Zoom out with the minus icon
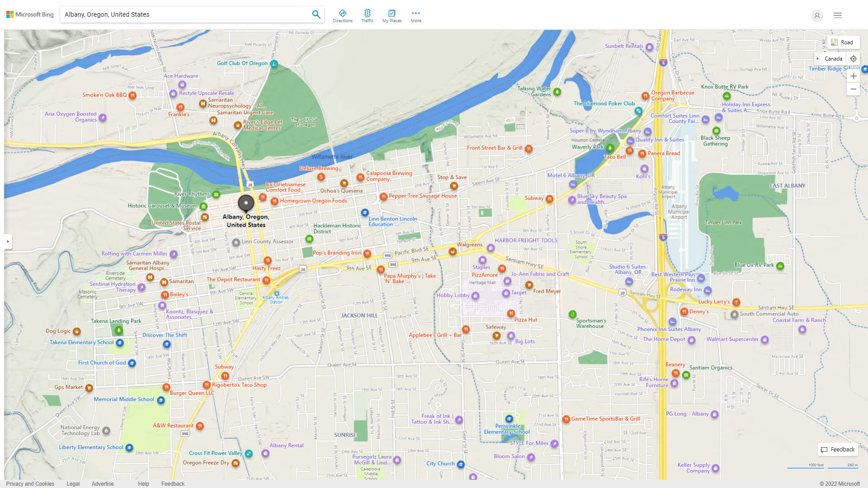Screen dimensions: 868x488 pos(854,89)
